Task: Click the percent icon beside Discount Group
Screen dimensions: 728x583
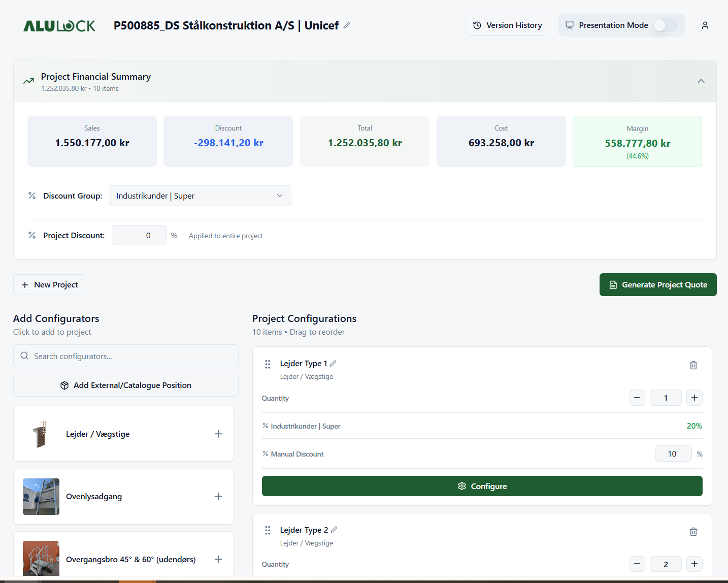Action: (x=32, y=196)
